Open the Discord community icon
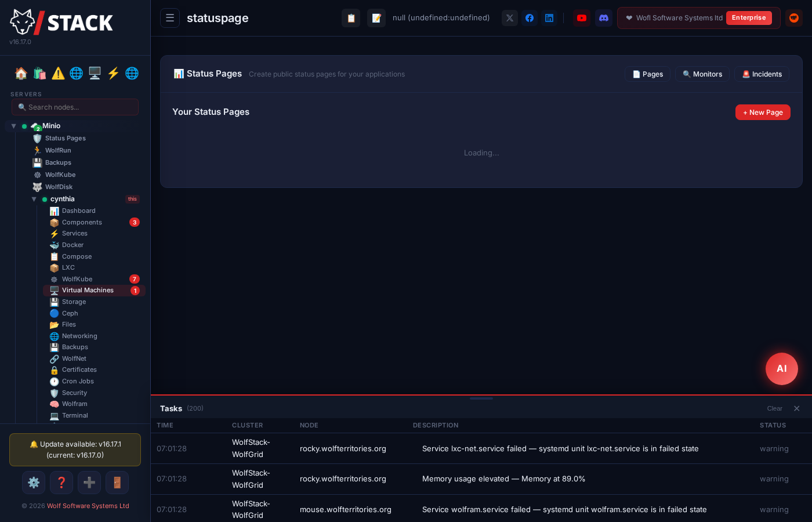This screenshot has height=522, width=812. point(604,18)
